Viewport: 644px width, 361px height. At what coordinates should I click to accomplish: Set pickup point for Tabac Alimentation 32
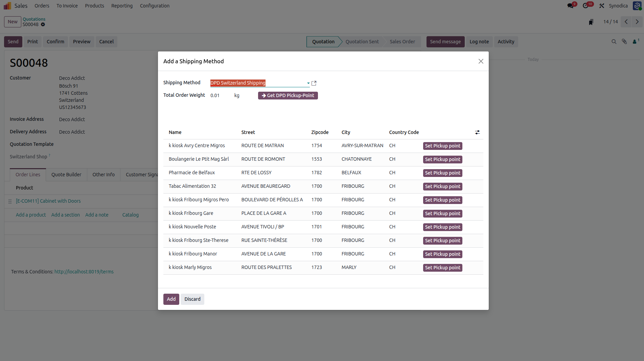pos(442,186)
